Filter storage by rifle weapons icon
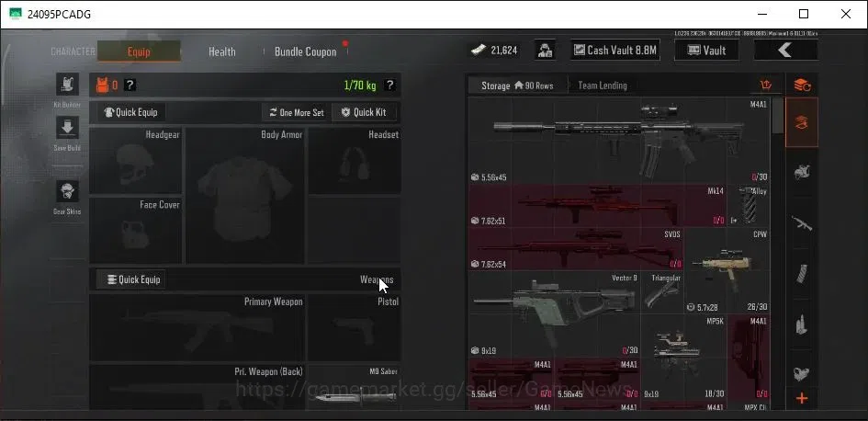Viewport: 868px width, 421px height. point(802,223)
